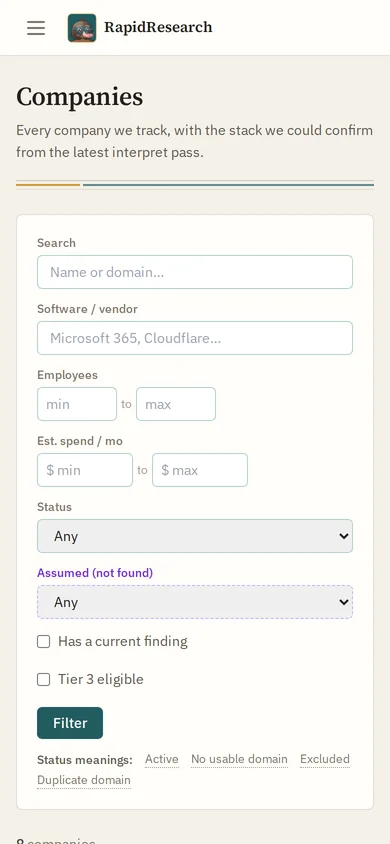Focus the Name or domain search field
The image size is (390, 844).
pyautogui.click(x=195, y=272)
